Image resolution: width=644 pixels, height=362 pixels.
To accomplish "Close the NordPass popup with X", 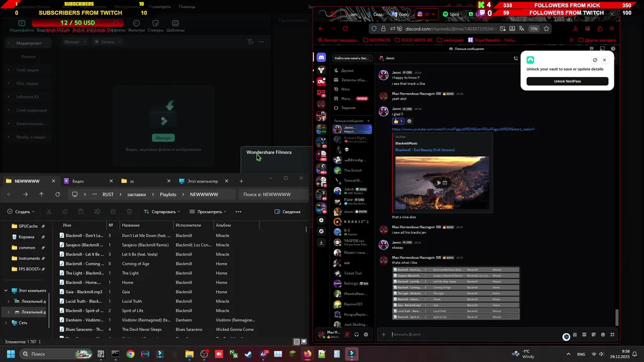I will coord(604,60).
